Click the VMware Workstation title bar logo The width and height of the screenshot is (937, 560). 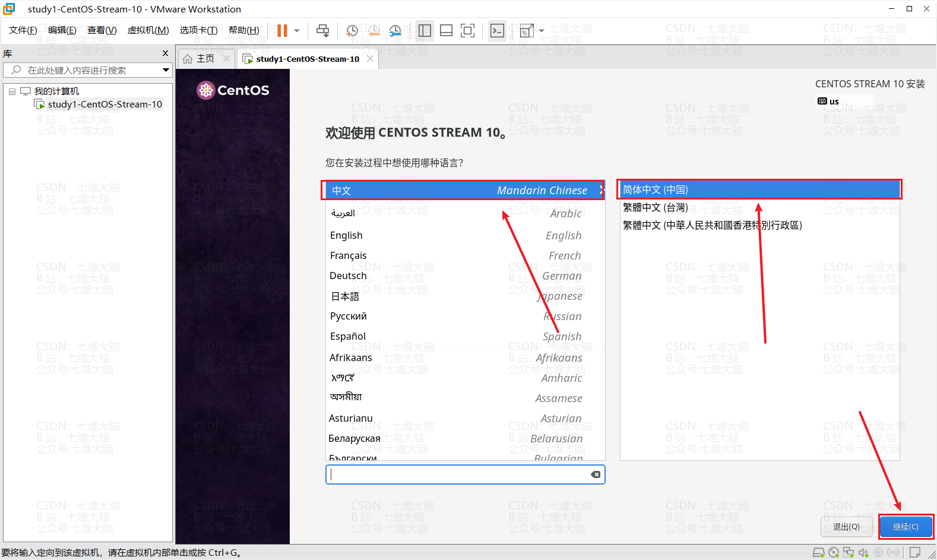[x=9, y=8]
